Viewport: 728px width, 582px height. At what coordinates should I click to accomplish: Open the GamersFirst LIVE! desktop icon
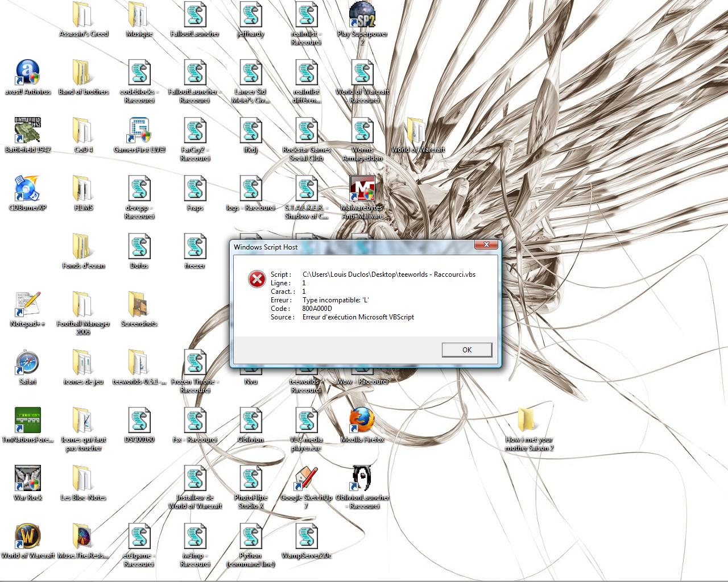[x=139, y=131]
